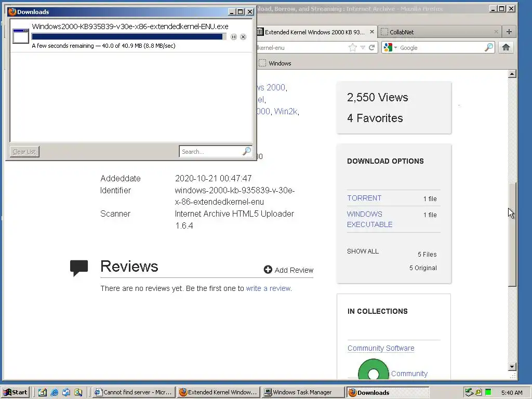532x399 pixels.
Task: Click the Downloads taskbar button
Action: click(x=388, y=392)
